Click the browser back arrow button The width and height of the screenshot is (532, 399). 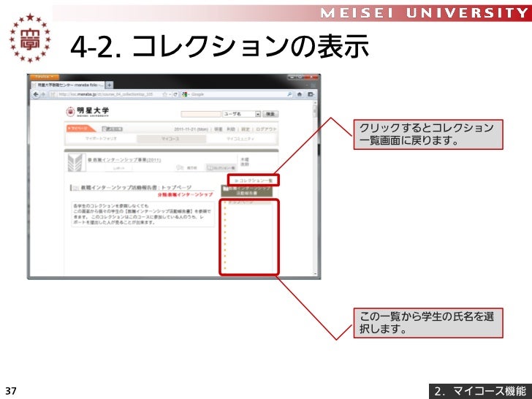coord(36,94)
